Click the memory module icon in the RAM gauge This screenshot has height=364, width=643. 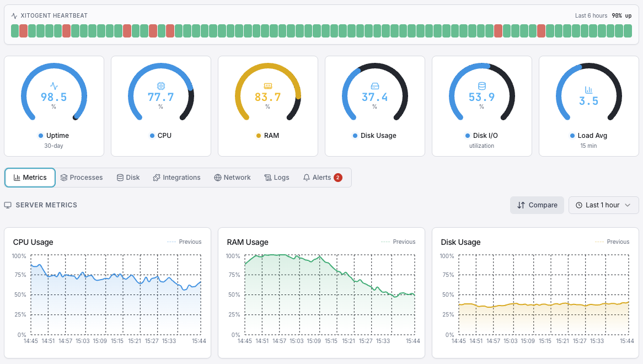[267, 86]
